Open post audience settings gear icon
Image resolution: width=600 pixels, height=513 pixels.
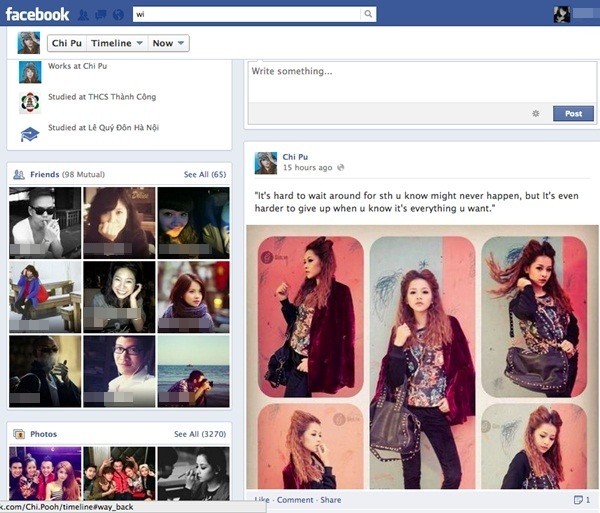point(536,114)
